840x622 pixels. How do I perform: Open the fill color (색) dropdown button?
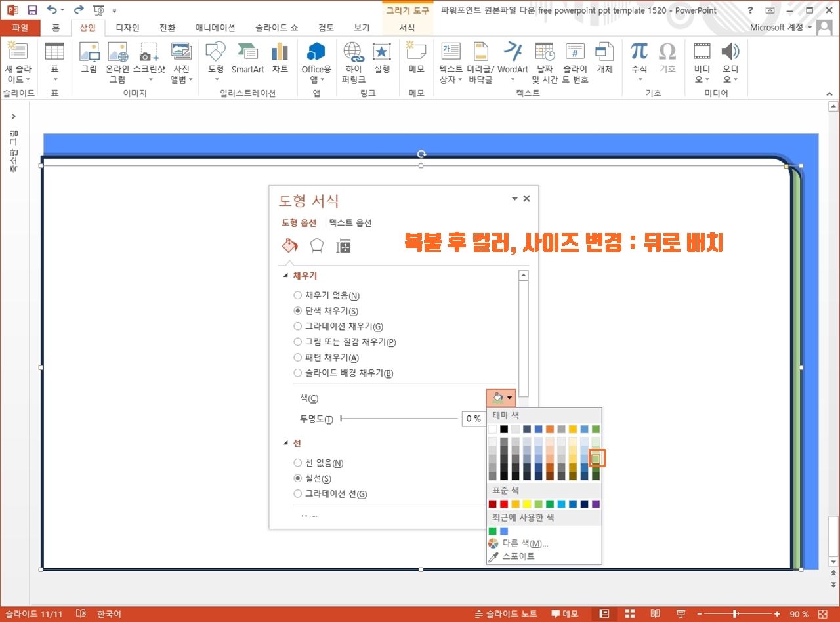tap(501, 398)
